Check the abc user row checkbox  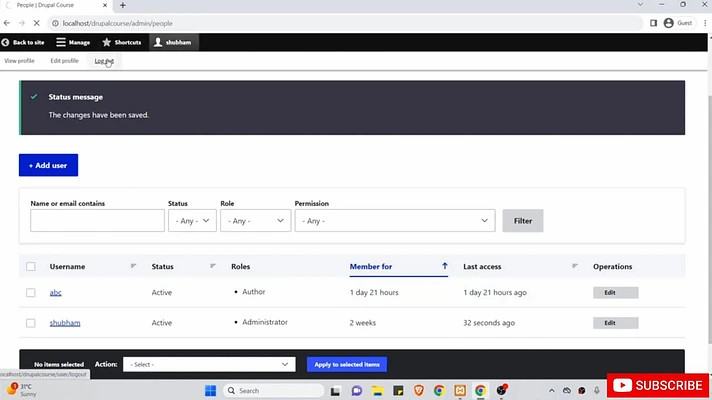click(30, 292)
